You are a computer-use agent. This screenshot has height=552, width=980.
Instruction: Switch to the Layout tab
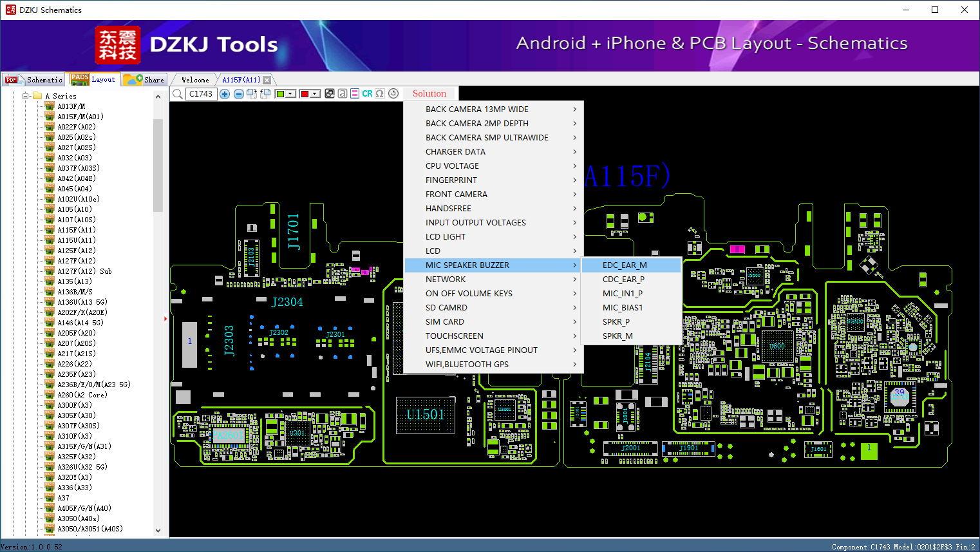pyautogui.click(x=93, y=79)
